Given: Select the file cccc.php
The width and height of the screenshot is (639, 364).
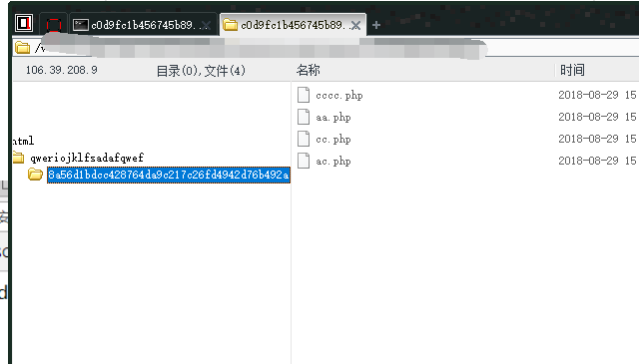Looking at the screenshot, I should [x=339, y=96].
